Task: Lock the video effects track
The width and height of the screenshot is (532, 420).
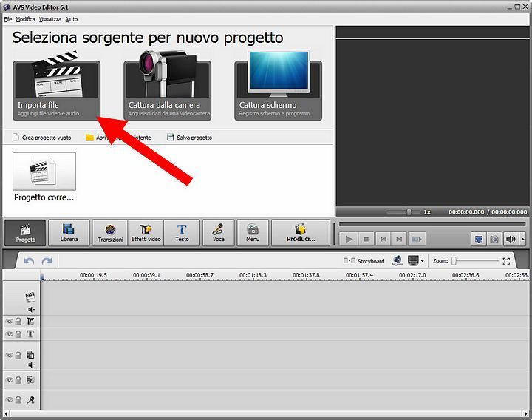Action: 18,321
